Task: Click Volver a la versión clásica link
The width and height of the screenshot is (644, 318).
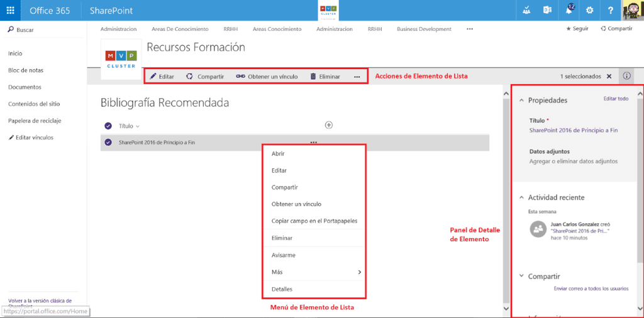Action: 40,303
